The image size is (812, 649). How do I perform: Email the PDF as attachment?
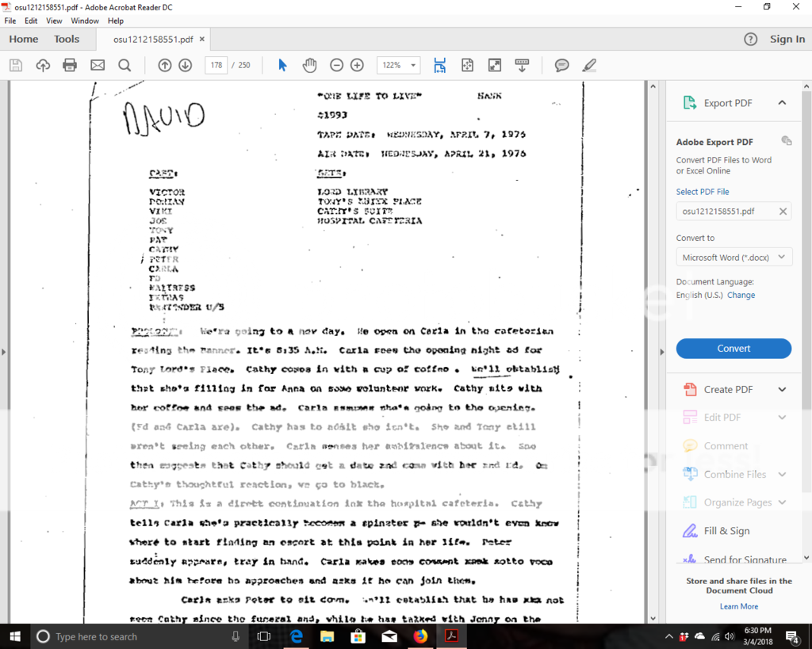coord(97,65)
